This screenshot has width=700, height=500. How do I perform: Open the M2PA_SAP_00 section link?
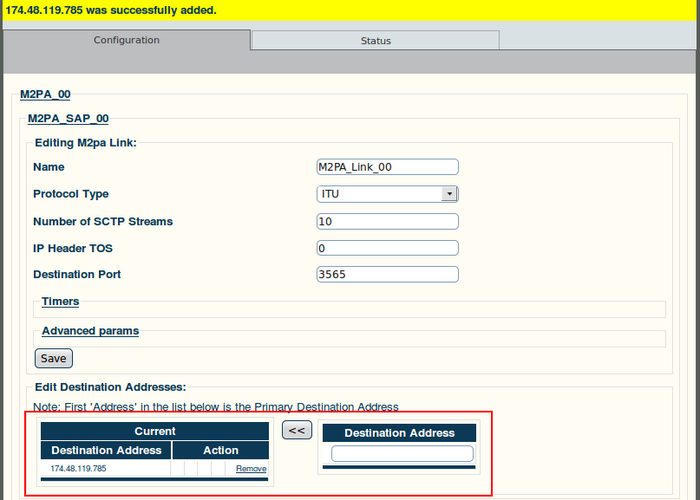click(x=68, y=118)
